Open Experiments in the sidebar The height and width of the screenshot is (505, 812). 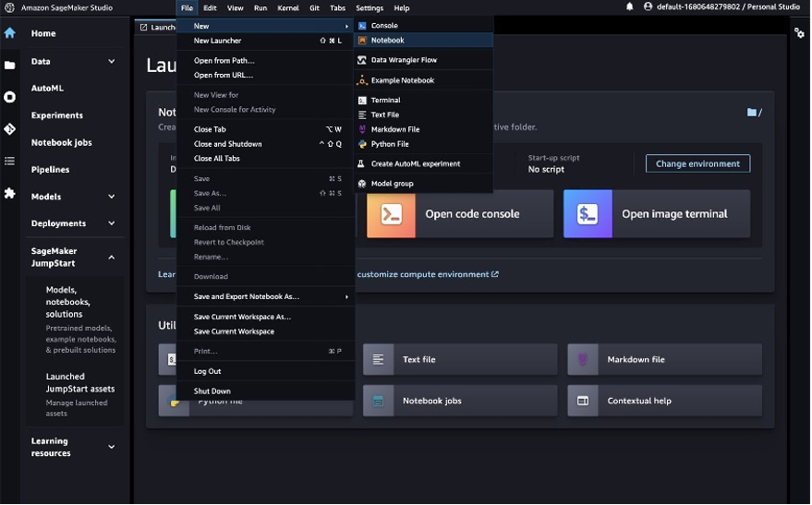[x=57, y=115]
